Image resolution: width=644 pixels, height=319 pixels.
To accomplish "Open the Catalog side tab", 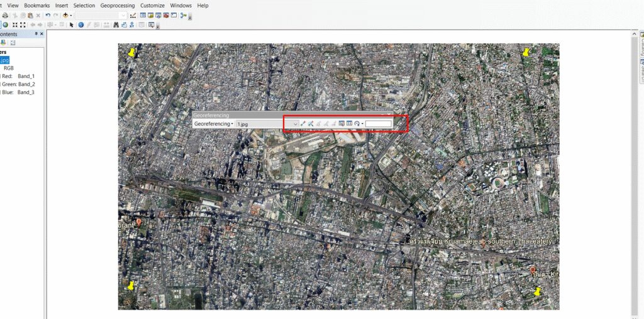I will click(641, 45).
